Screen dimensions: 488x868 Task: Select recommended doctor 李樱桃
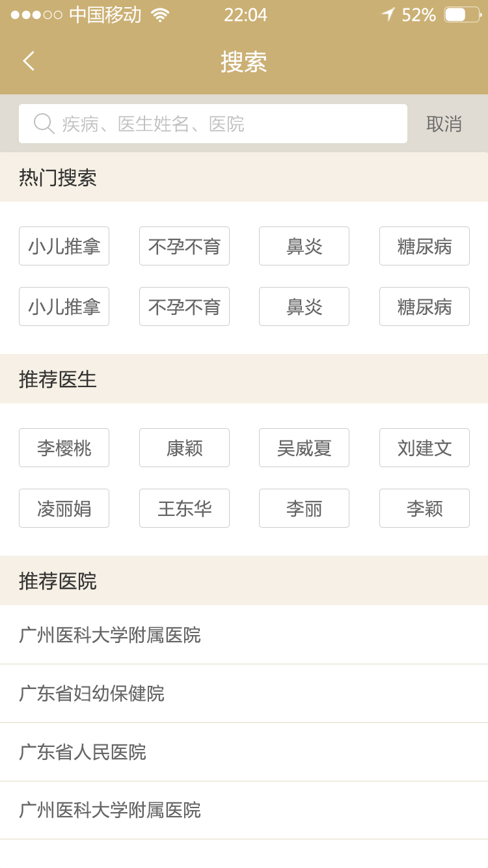point(64,448)
